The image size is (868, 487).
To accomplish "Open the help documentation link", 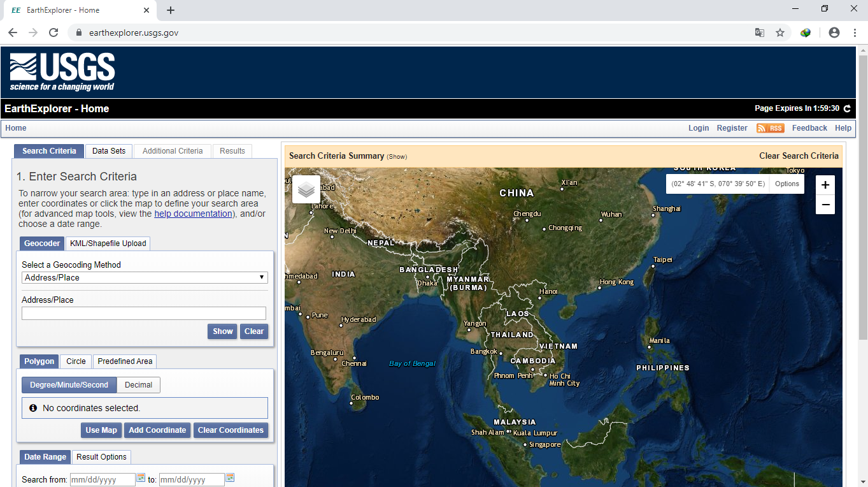I will click(194, 214).
